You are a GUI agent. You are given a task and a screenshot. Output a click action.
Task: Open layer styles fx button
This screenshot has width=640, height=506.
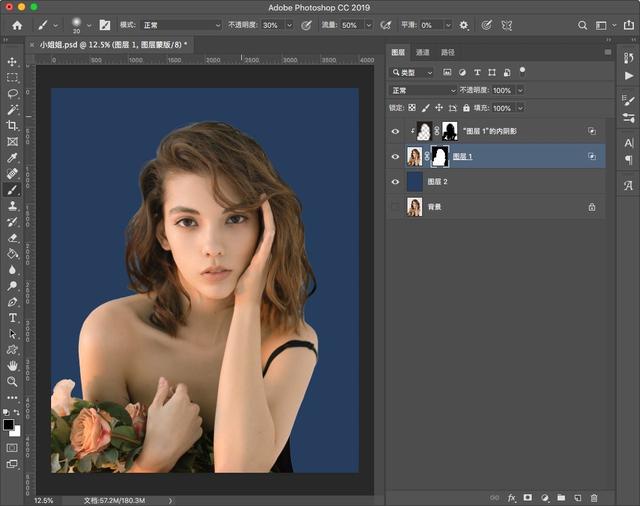[511, 497]
